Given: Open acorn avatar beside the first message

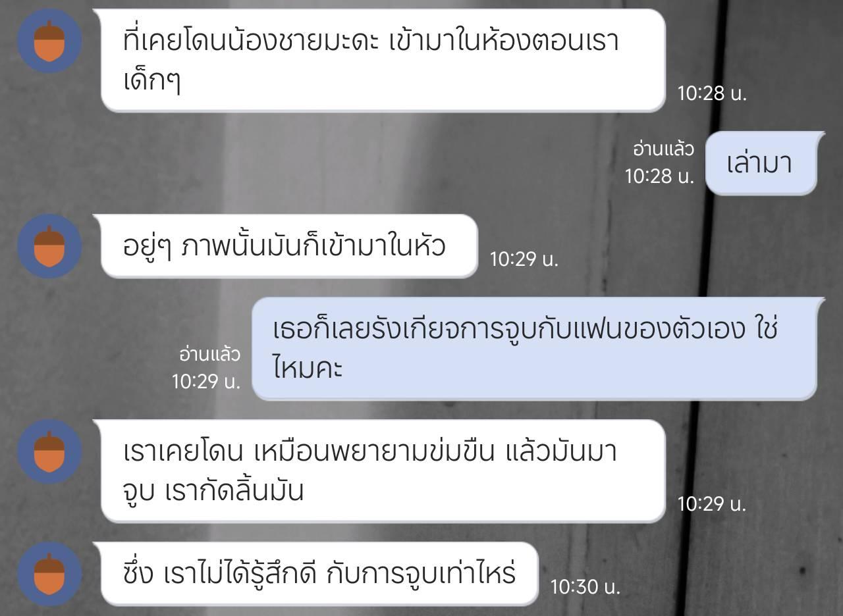Looking at the screenshot, I should tap(49, 41).
